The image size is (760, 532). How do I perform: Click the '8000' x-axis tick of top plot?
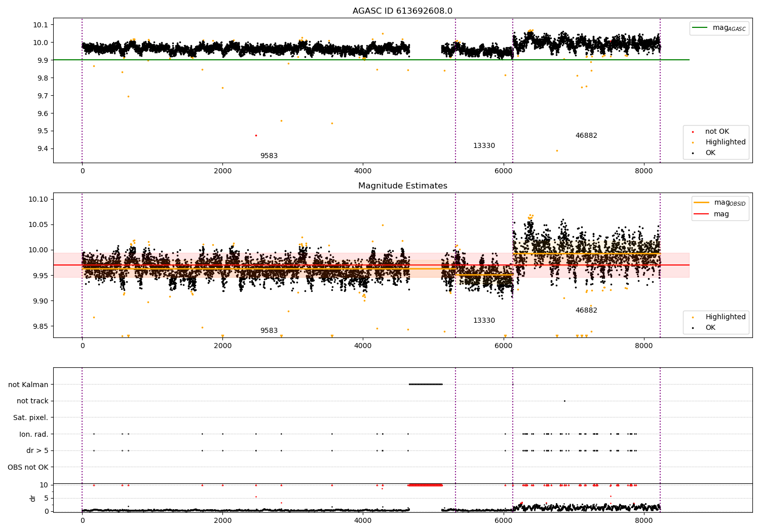click(x=644, y=171)
